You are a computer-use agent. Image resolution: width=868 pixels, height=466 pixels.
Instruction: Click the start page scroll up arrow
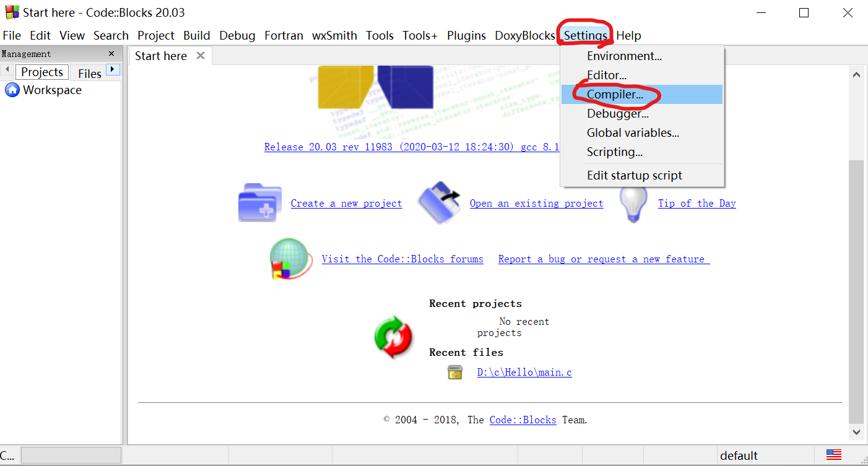coord(857,75)
